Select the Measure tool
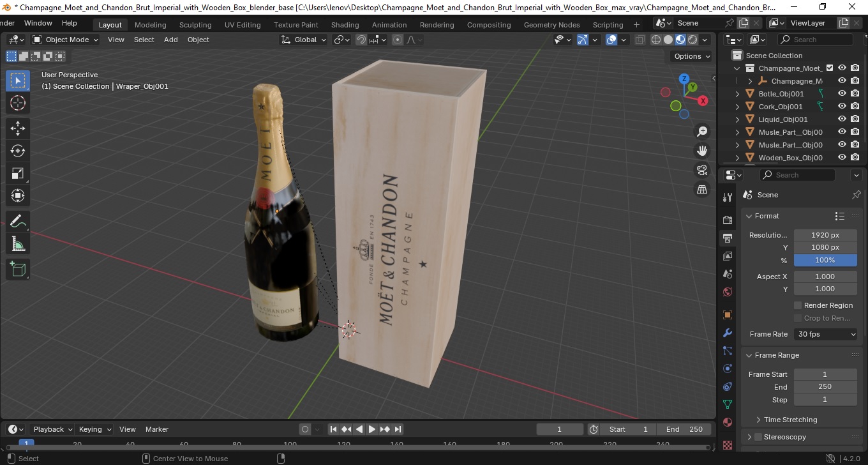868x465 pixels. pos(18,243)
